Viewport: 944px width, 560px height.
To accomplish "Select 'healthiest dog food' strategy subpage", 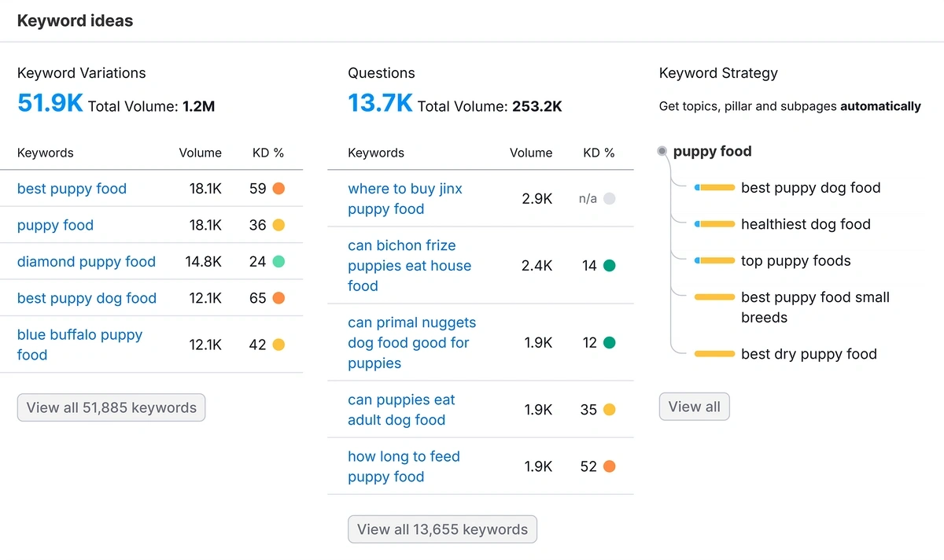I will [x=806, y=224].
